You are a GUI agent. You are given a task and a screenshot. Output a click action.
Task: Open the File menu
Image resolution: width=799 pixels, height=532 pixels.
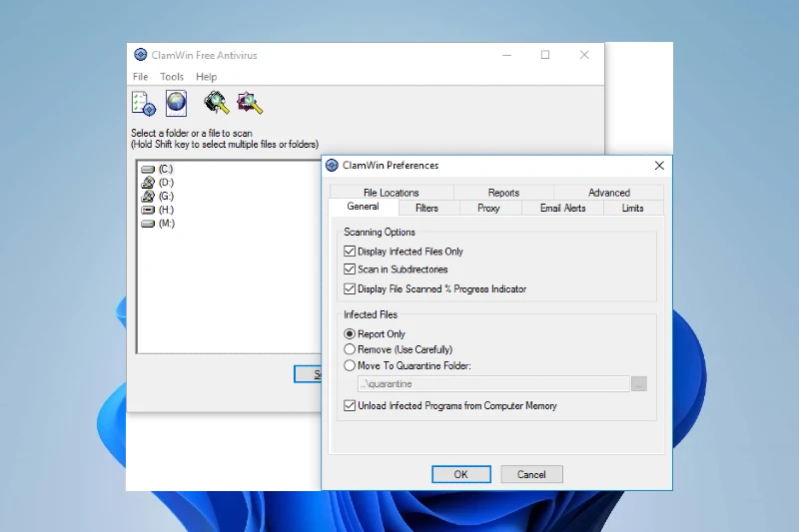click(x=141, y=77)
